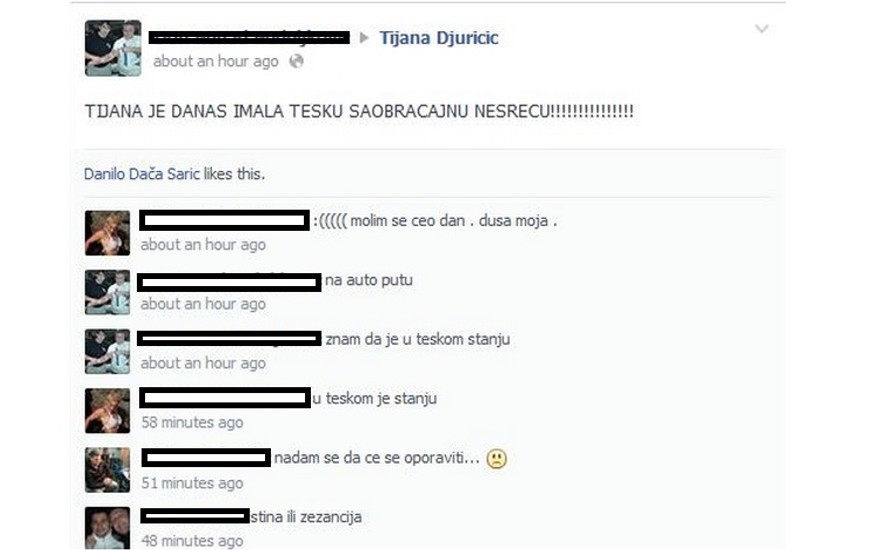Screen dimensions: 870x550
Task: Click the '51 minutes ago' comment timestamp
Action: [192, 483]
